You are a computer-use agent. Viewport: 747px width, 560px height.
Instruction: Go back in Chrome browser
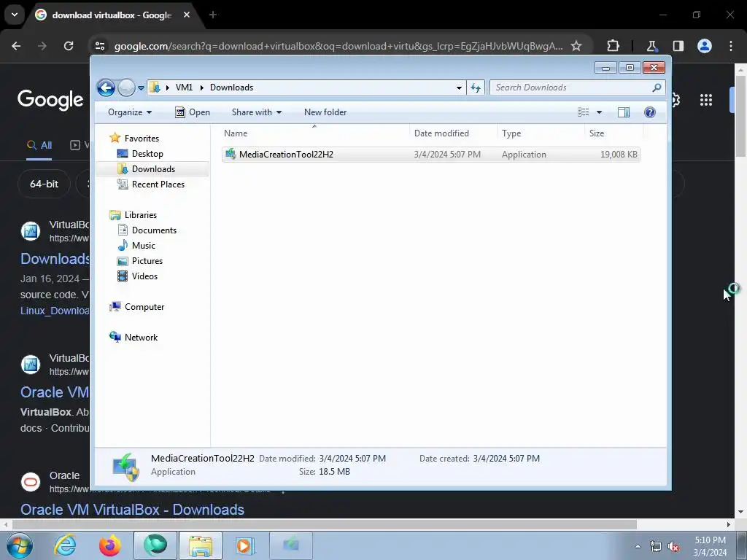16,46
